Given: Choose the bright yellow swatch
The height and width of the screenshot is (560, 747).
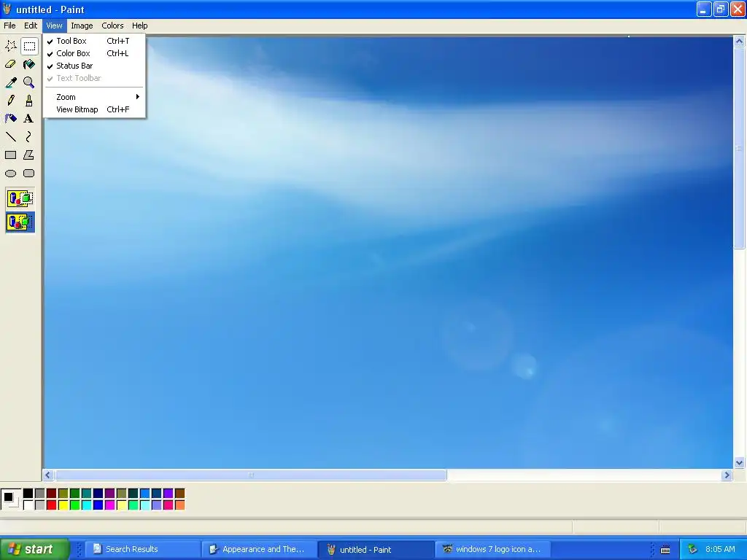Looking at the screenshot, I should coord(63,505).
